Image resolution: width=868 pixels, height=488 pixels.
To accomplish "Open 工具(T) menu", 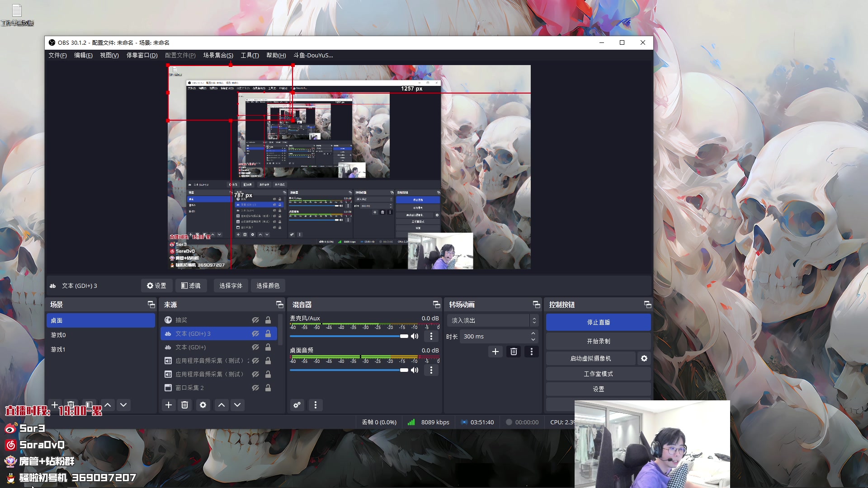I will 250,55.
